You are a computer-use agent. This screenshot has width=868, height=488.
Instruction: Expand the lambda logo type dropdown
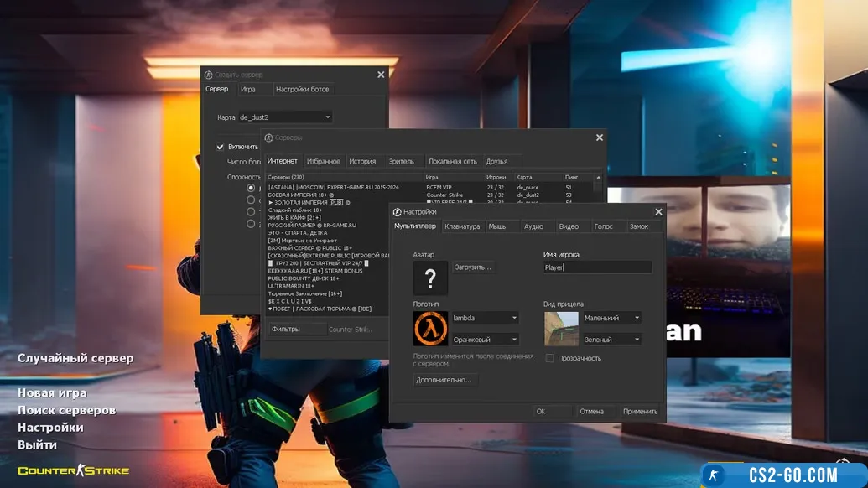[x=486, y=318]
